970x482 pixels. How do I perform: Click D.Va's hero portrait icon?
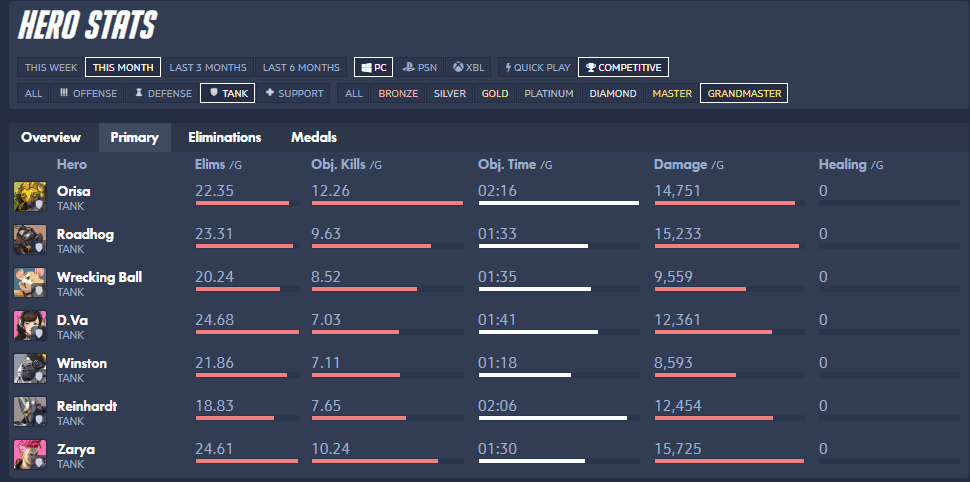click(30, 325)
